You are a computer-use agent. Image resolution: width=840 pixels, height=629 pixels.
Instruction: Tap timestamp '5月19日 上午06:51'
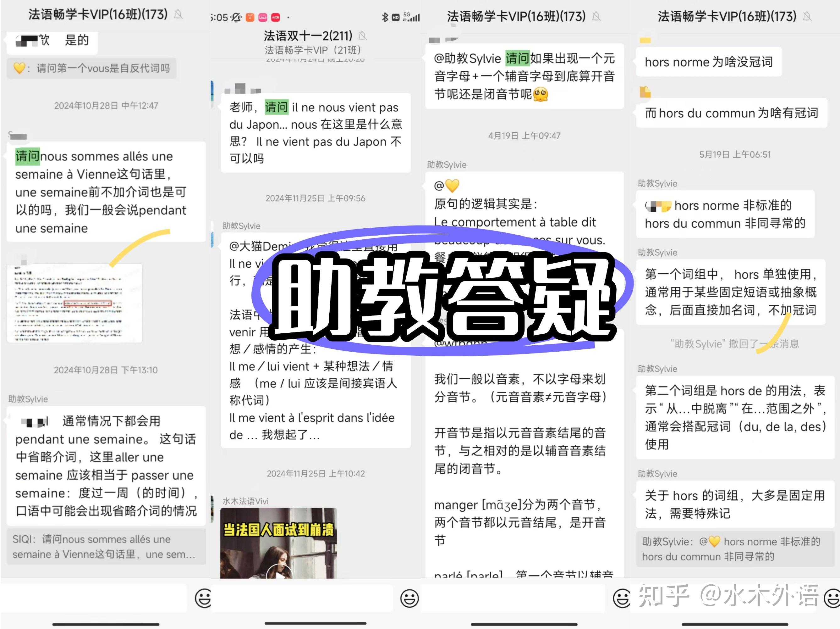pos(735,154)
